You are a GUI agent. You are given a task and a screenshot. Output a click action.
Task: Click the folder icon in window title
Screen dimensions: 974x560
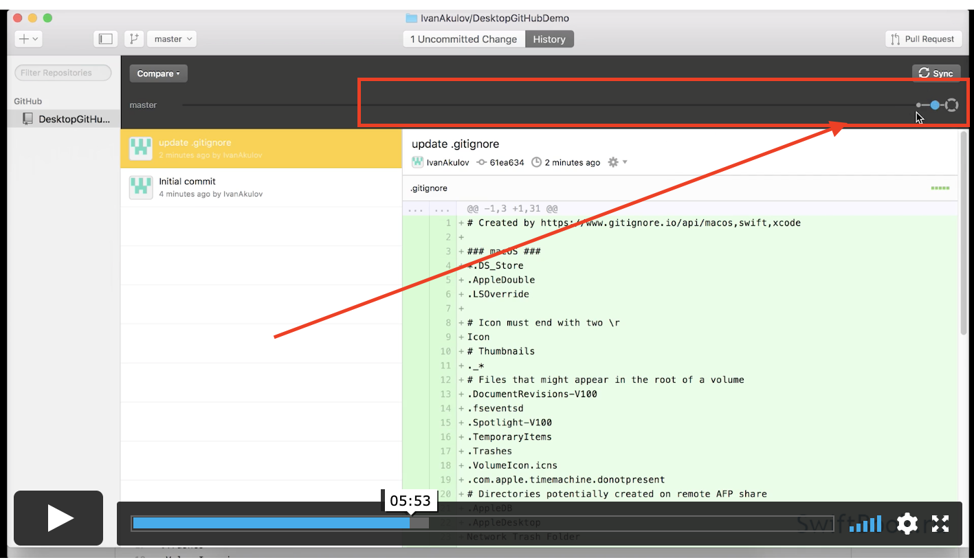pos(412,19)
